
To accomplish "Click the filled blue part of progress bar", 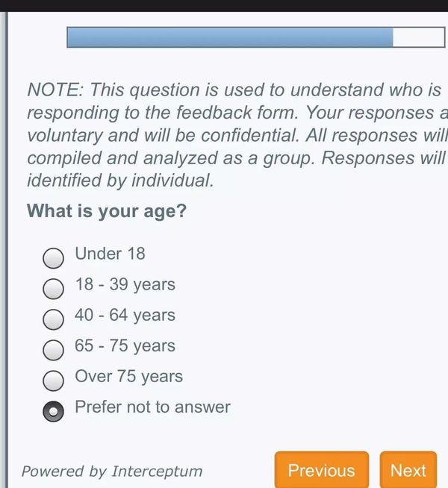I will tap(230, 37).
